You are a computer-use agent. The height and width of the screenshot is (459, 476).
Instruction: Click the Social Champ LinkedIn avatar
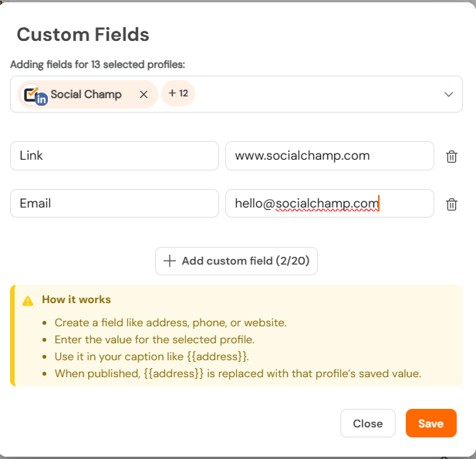click(x=34, y=95)
